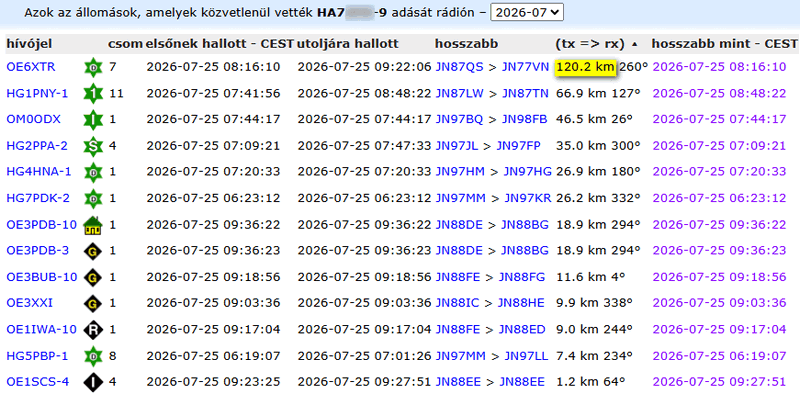The image size is (800, 394).
Task: Open the purple 2026-07-25 08:48:22 timestamp link
Action: coord(719,93)
